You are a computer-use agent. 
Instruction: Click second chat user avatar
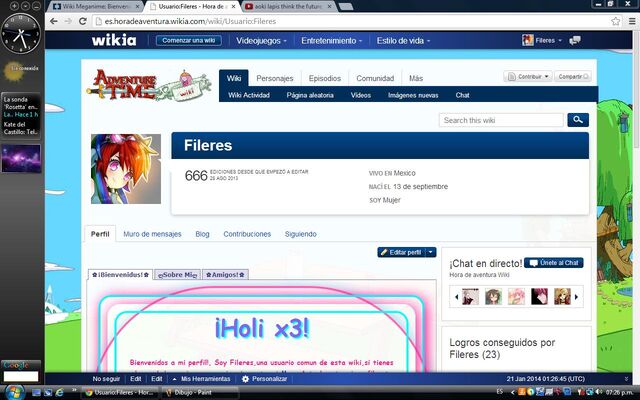[x=493, y=296]
